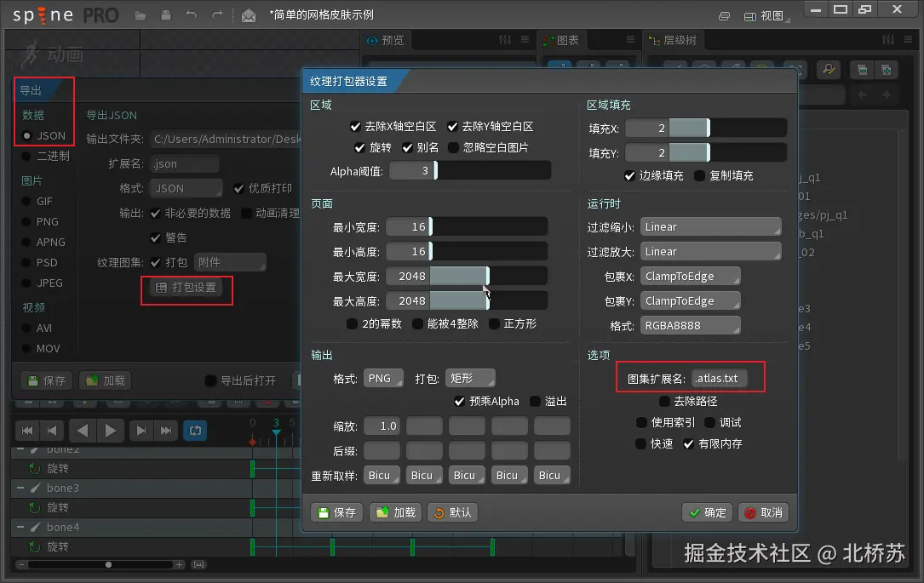Undo with the title bar arrow
Image resolution: width=924 pixels, height=583 pixels.
pyautogui.click(x=192, y=16)
